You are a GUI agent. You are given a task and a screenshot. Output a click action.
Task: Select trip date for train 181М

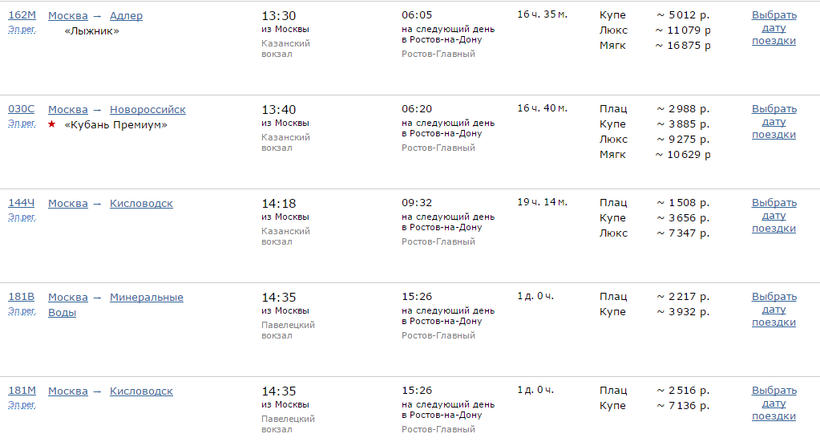[x=774, y=403]
